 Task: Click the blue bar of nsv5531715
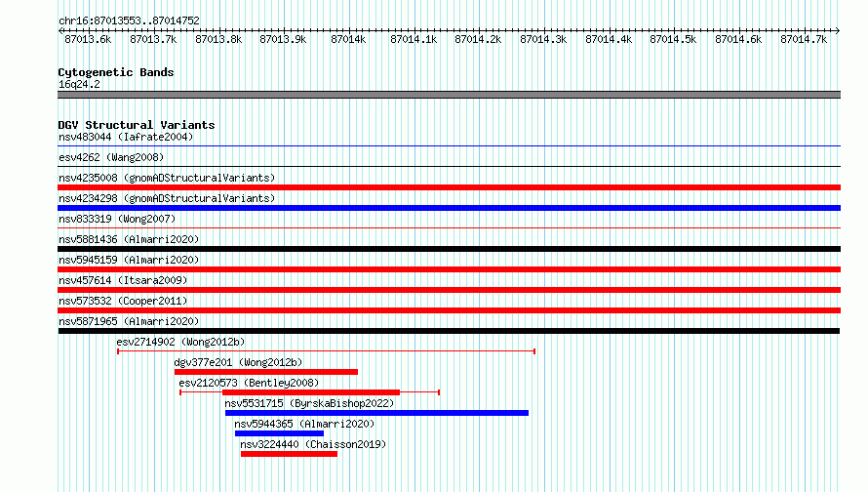[x=377, y=413]
